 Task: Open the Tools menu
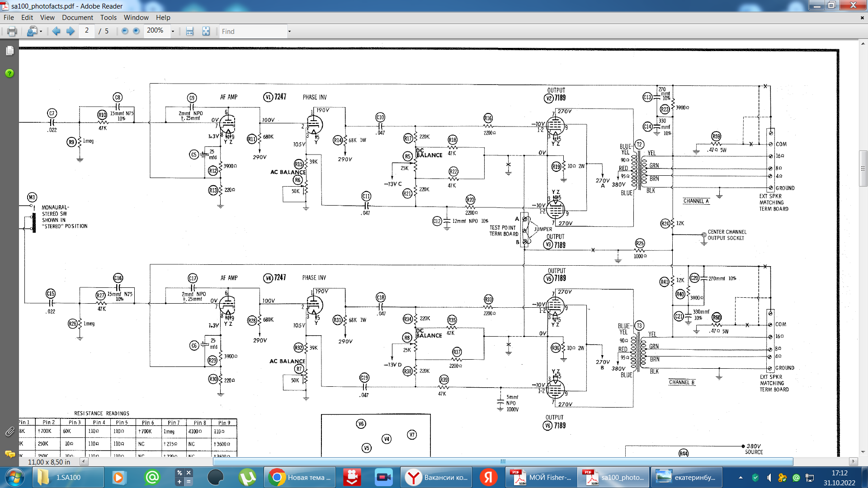click(x=108, y=18)
